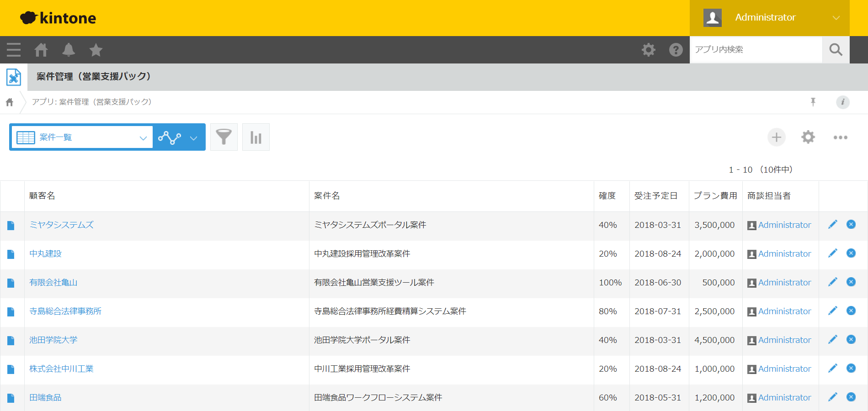
Task: Open record details for 池田学院大学 row
Action: coord(11,341)
